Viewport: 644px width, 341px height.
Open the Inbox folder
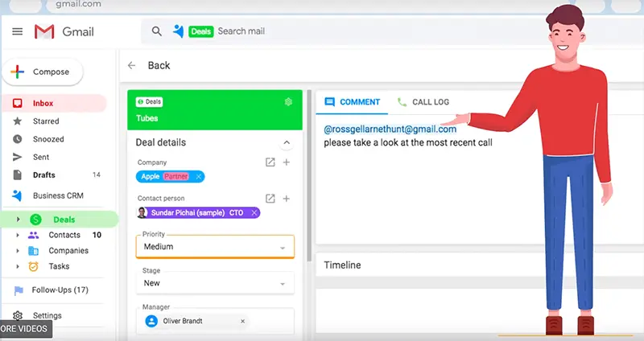[54, 103]
